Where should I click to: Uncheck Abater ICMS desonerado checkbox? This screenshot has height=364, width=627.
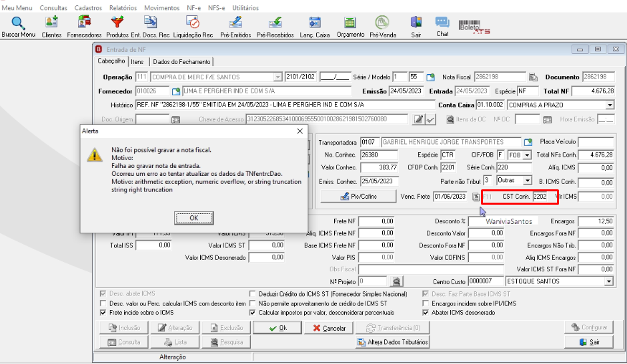click(x=426, y=313)
